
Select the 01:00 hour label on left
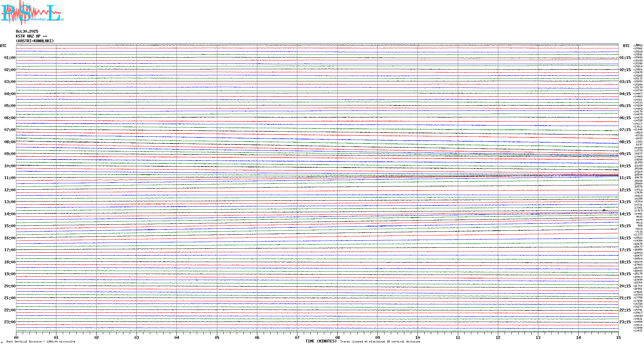click(x=10, y=58)
